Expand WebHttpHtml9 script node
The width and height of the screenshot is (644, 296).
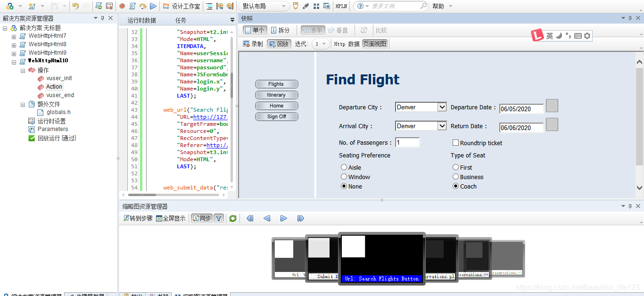(14, 53)
